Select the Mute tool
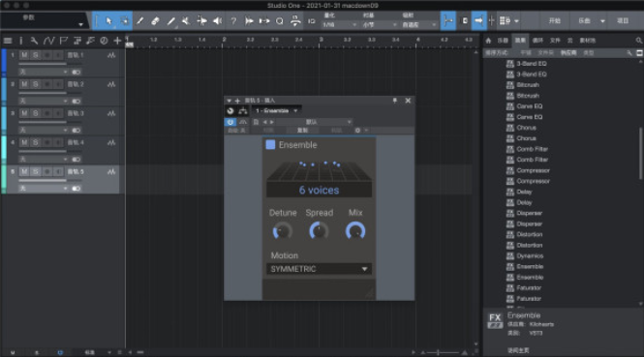The image size is (644, 357). tap(186, 21)
